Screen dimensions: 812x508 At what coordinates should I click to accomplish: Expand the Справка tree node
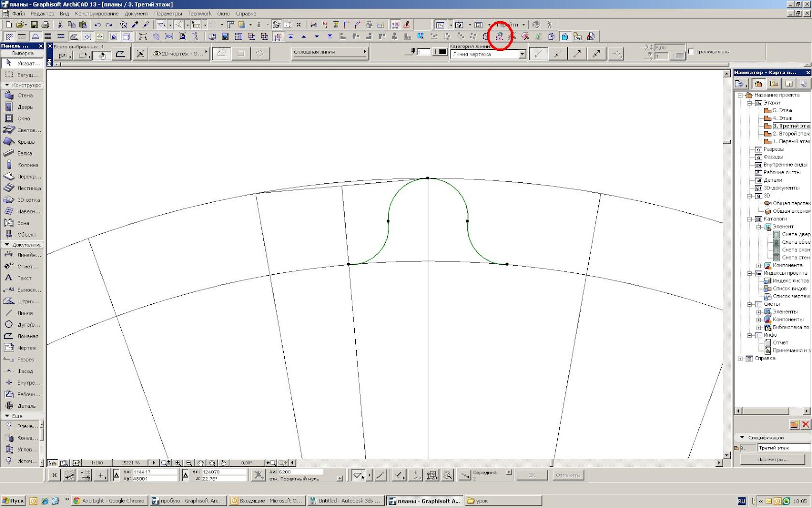coord(740,358)
